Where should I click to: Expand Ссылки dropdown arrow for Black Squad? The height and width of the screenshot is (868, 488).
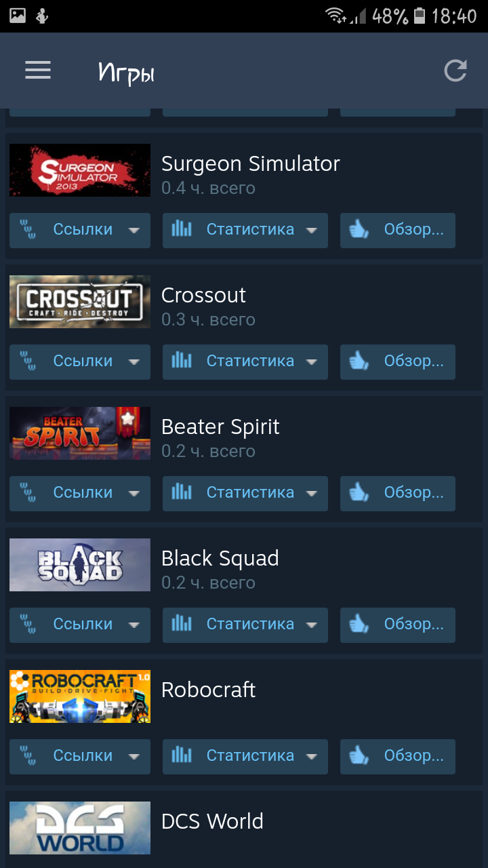tap(134, 625)
